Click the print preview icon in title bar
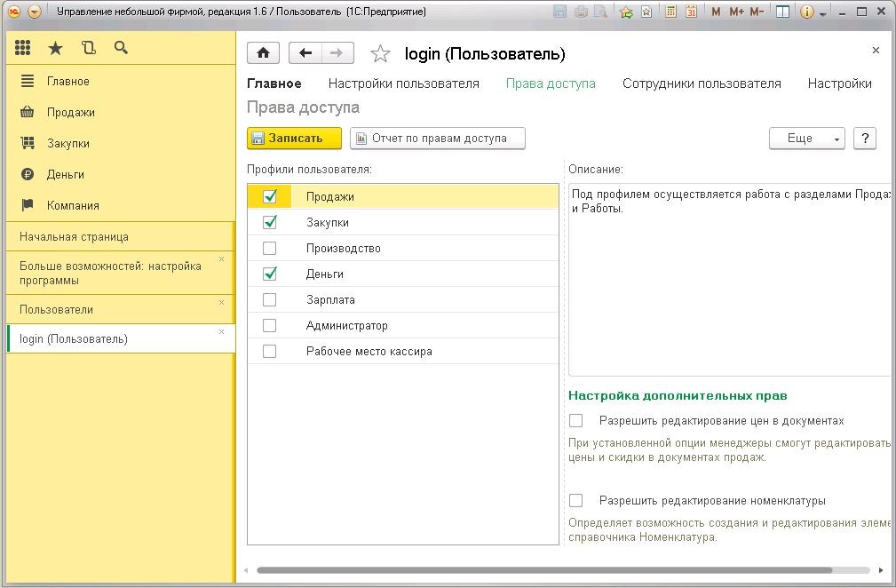The width and height of the screenshot is (896, 588). click(x=600, y=12)
